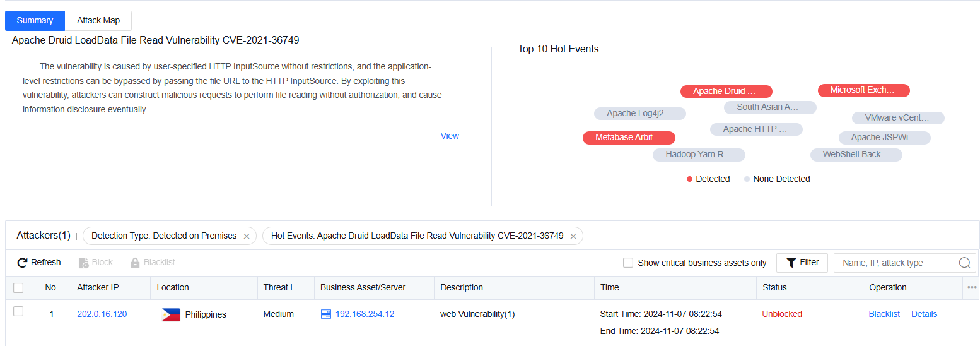Toggle Show critical business assets only
Image resolution: width=980 pixels, height=346 pixels.
coord(628,263)
